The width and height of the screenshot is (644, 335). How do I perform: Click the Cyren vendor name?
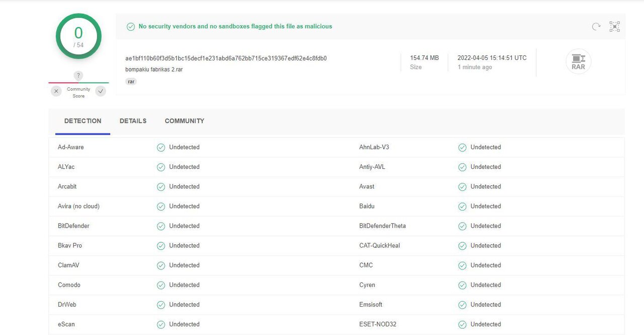click(367, 285)
